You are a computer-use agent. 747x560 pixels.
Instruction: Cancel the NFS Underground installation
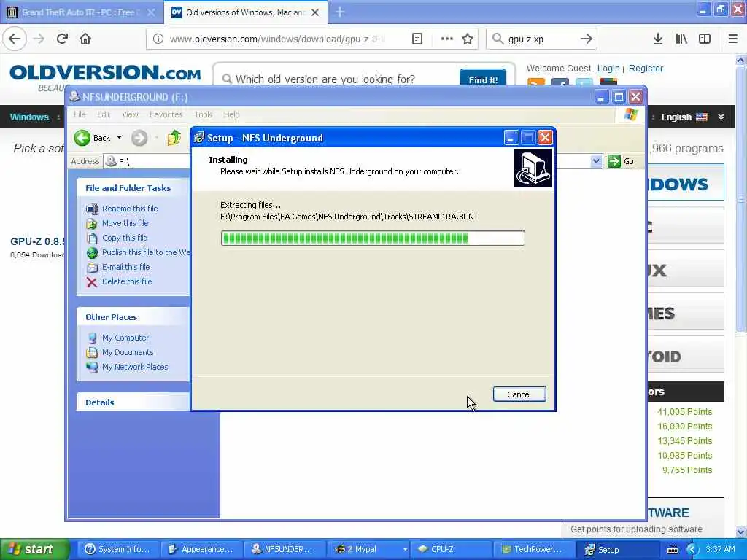click(519, 394)
